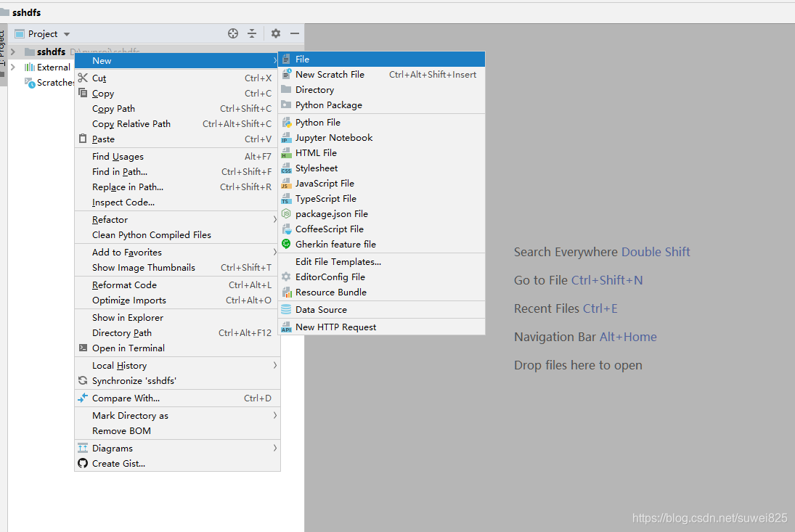
Task: Click the package.json node icon
Action: coord(286,213)
